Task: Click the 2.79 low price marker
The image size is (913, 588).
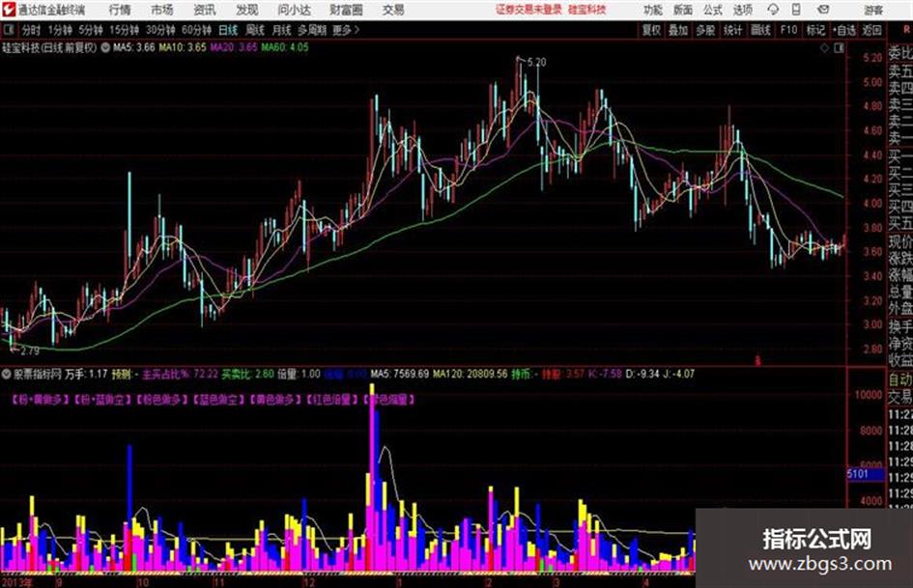Action: [30, 351]
